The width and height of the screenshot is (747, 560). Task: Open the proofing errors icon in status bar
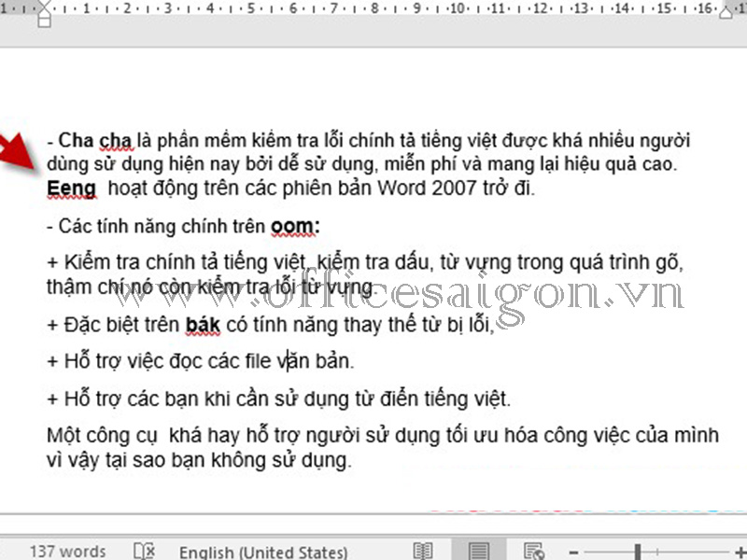(144, 551)
